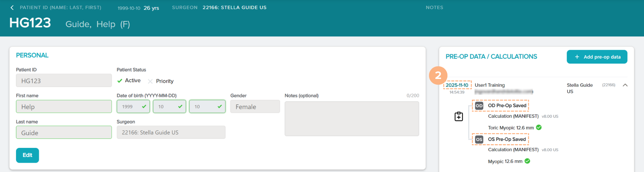Viewport: 644px width, 172px height.
Task: Collapse the 2025-11-10 pre-op entry
Action: [x=625, y=85]
